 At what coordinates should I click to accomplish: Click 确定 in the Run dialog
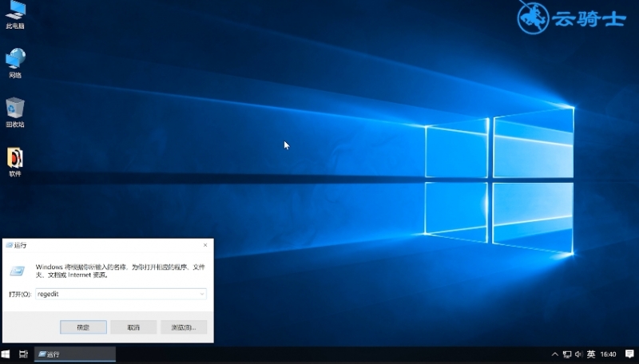coord(84,327)
